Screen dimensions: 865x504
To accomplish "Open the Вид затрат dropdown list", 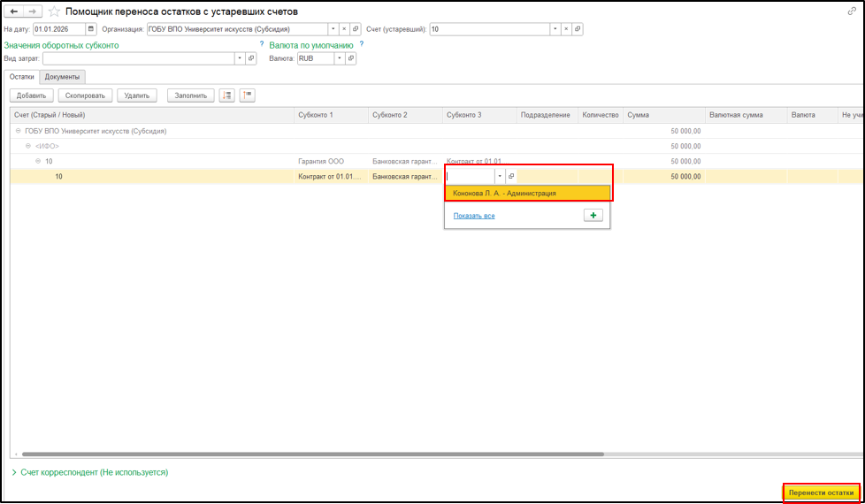I will pos(240,58).
